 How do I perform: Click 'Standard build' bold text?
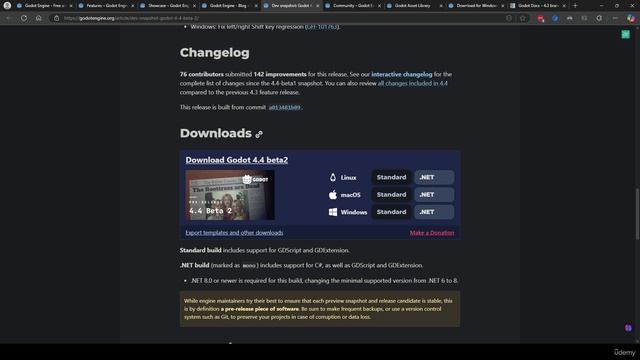click(200, 250)
